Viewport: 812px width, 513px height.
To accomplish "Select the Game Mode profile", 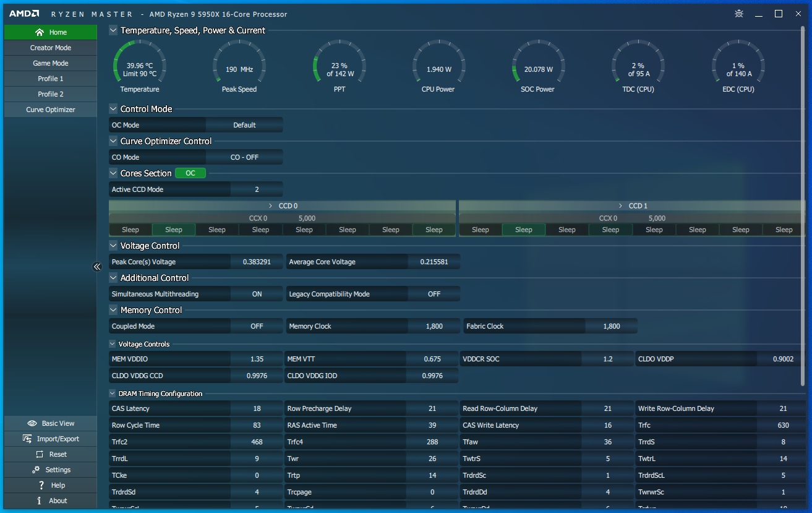I will 51,63.
